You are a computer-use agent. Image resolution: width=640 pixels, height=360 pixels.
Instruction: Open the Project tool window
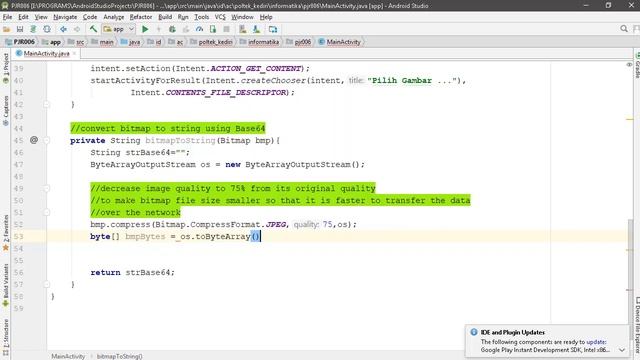(6, 69)
